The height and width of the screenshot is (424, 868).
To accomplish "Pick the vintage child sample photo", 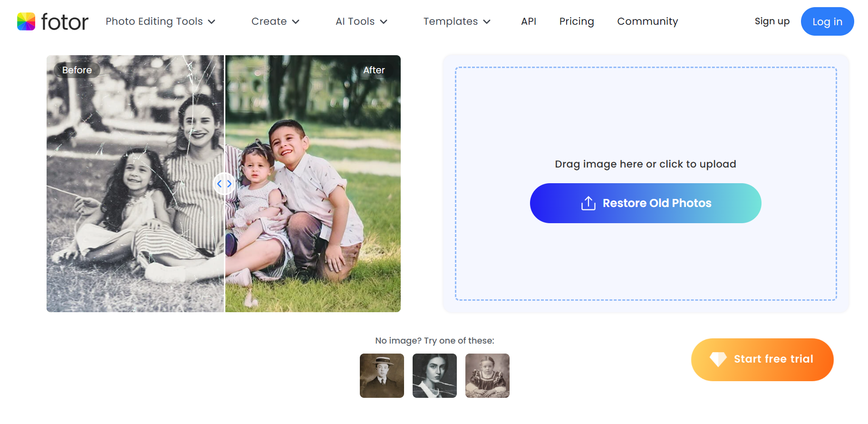I will (487, 375).
